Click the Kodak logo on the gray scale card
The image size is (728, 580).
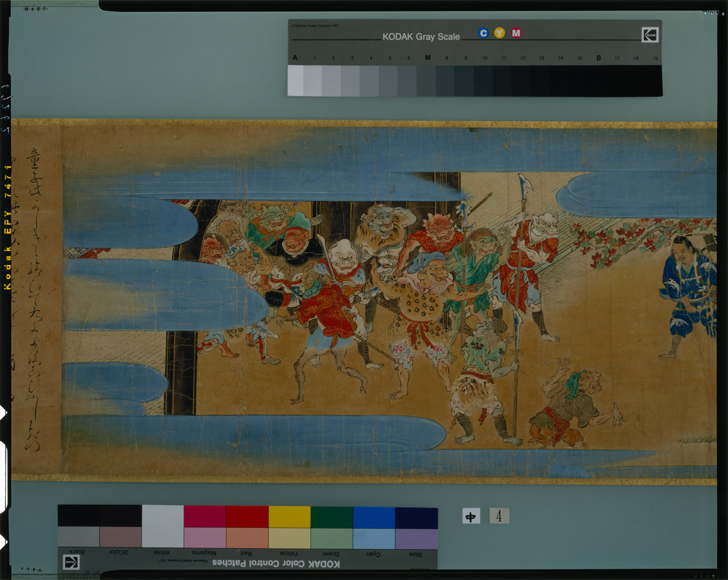(650, 34)
